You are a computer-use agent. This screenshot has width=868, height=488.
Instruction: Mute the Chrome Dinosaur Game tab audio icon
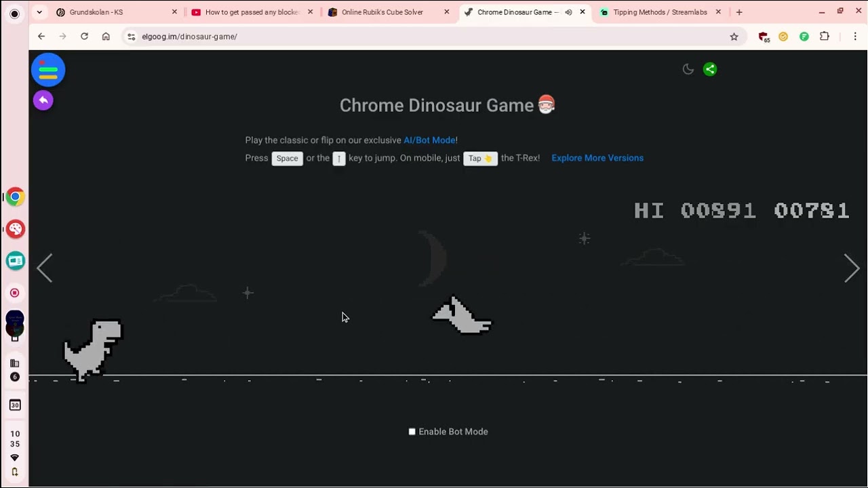[568, 12]
